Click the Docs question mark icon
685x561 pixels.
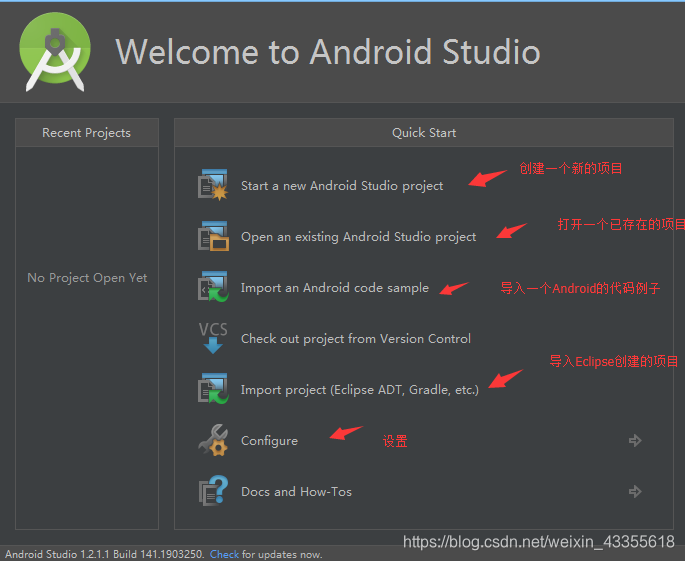coord(213,491)
